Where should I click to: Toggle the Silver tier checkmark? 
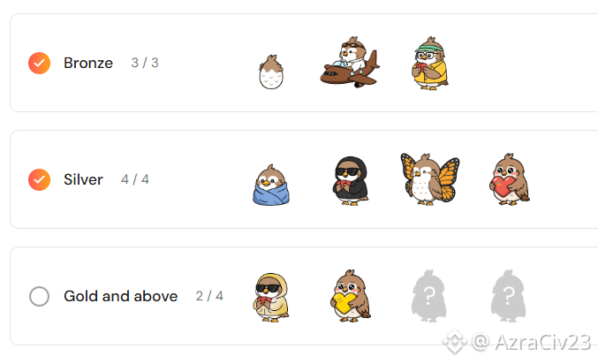39,179
